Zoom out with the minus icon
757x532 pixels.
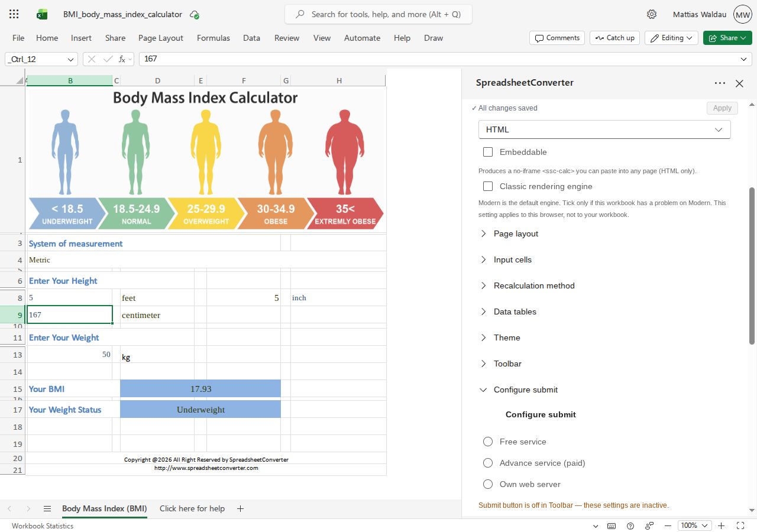668,525
